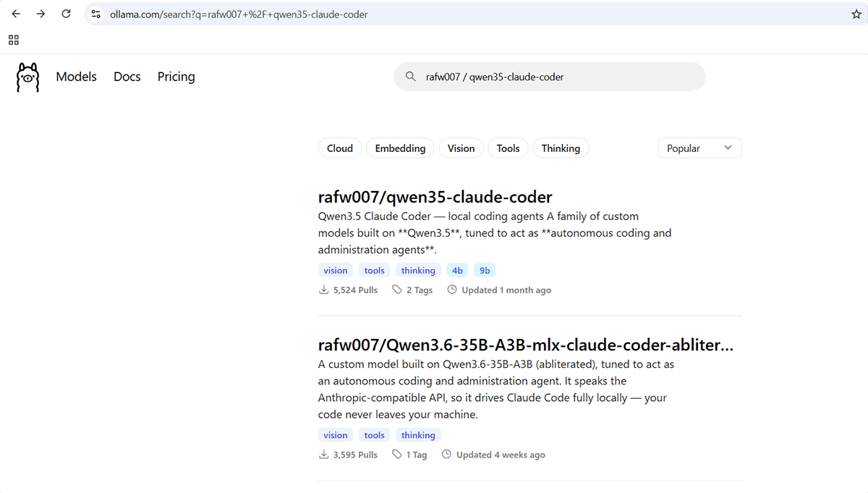Click the 9b size tag
The width and height of the screenshot is (868, 493).
pyautogui.click(x=485, y=270)
